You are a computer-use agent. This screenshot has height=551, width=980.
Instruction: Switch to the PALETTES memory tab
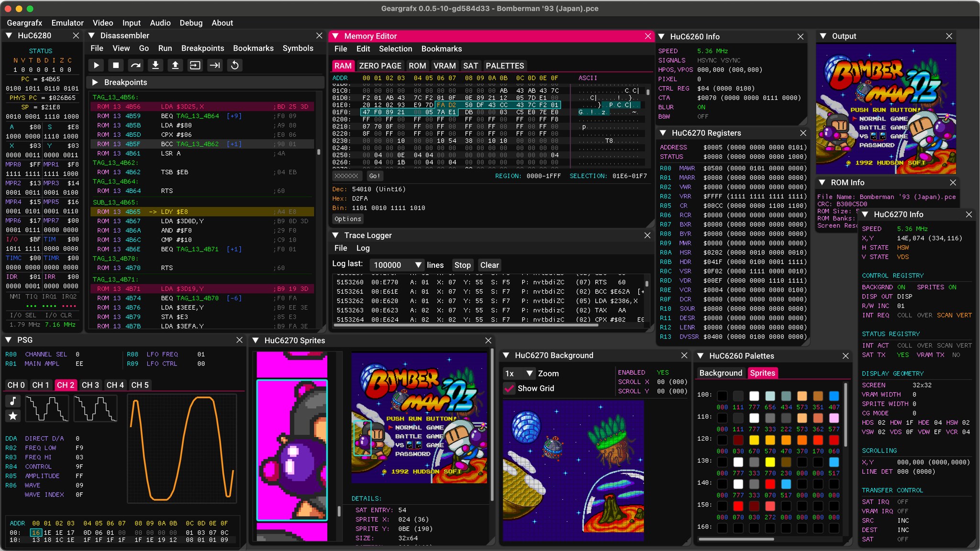coord(505,66)
